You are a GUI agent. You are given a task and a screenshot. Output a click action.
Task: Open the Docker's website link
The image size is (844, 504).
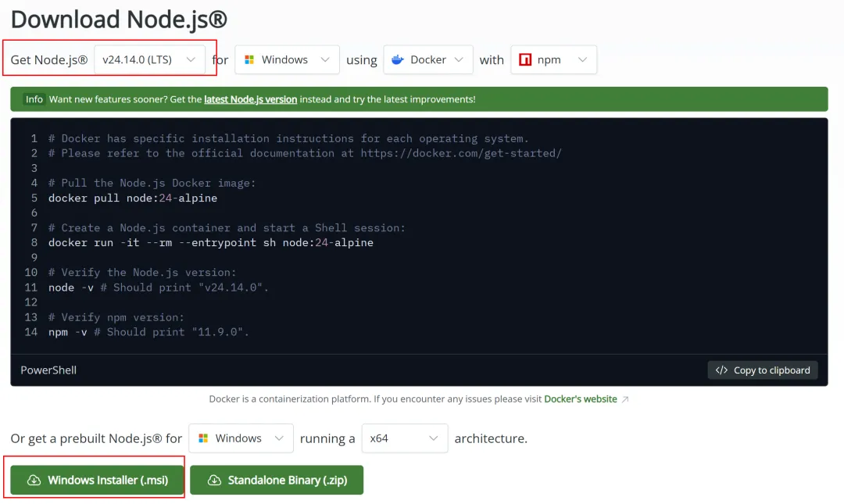pyautogui.click(x=580, y=399)
